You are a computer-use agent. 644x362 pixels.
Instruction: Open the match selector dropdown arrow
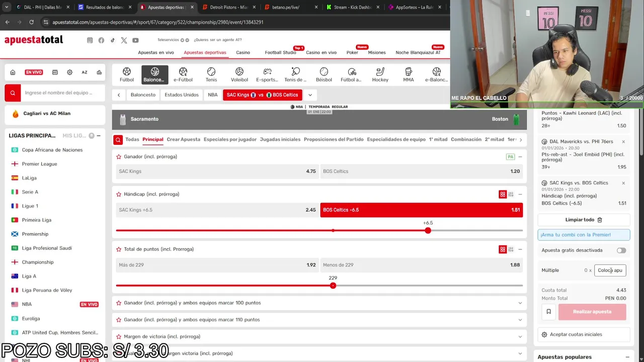(x=310, y=95)
